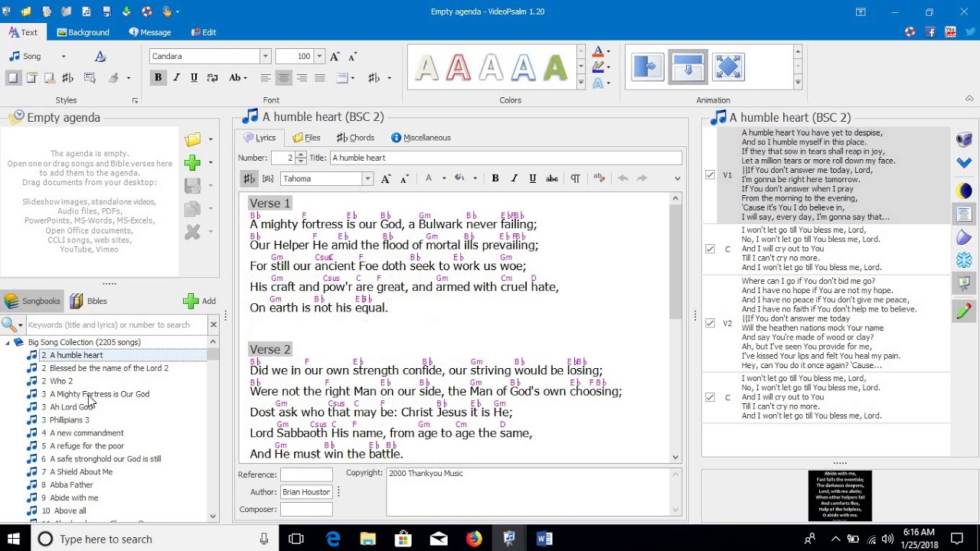Increment the song Number spinner

tap(301, 155)
